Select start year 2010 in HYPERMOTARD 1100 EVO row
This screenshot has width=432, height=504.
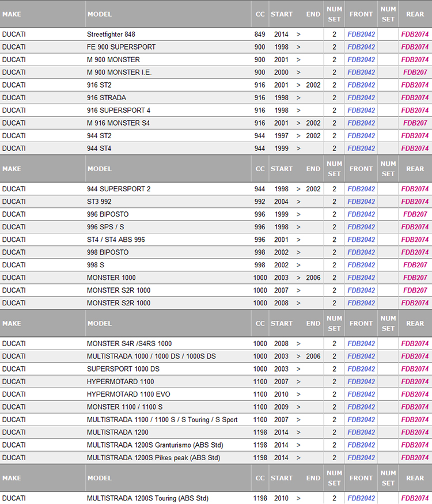click(x=281, y=395)
